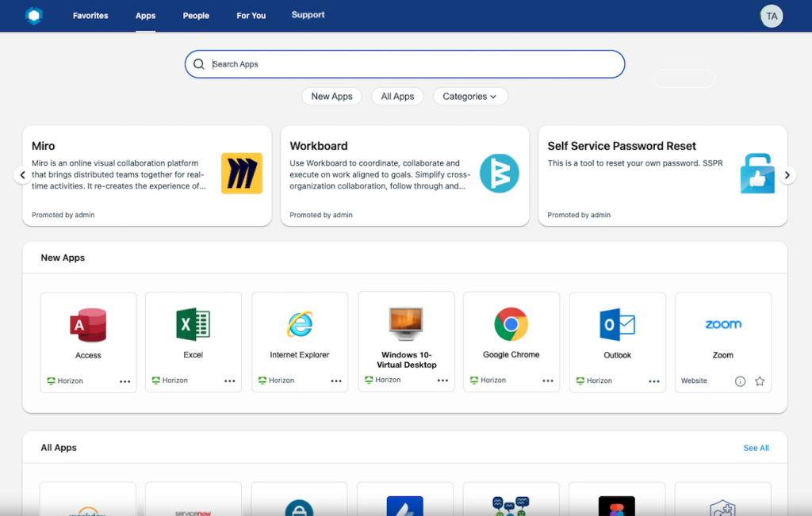This screenshot has height=516, width=812.
Task: Switch to the Favorites tab
Action: (90, 16)
